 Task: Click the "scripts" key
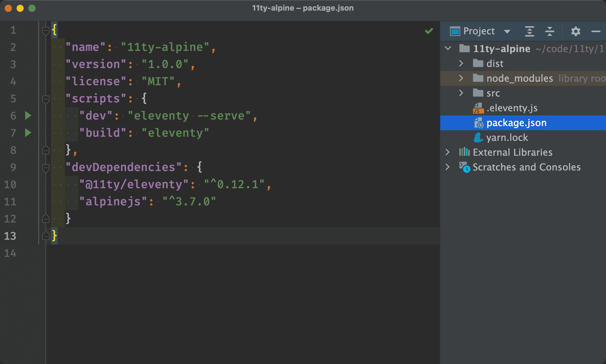point(96,99)
